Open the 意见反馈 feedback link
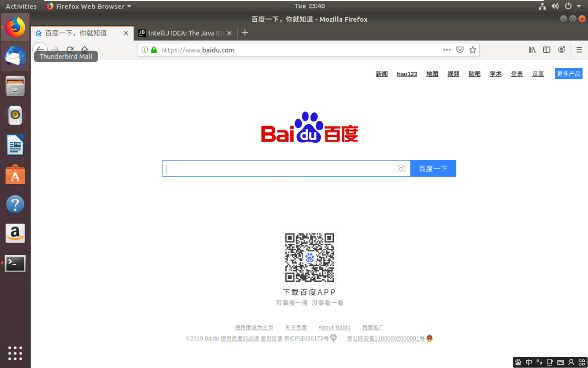 [x=272, y=339]
